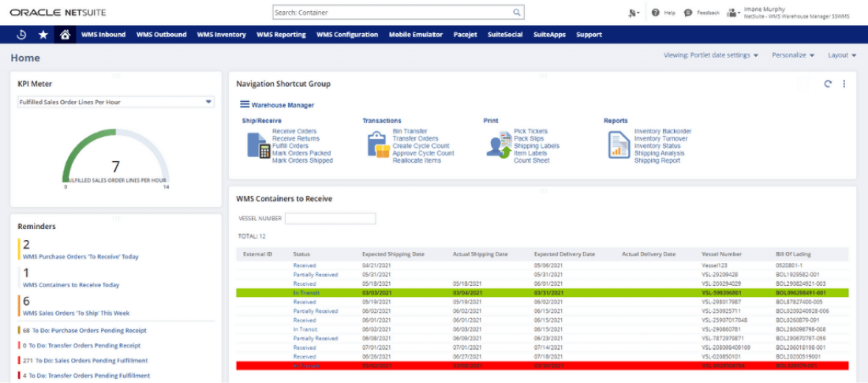The image size is (868, 383).
Task: Open the WMS Outbound menu
Action: (161, 35)
